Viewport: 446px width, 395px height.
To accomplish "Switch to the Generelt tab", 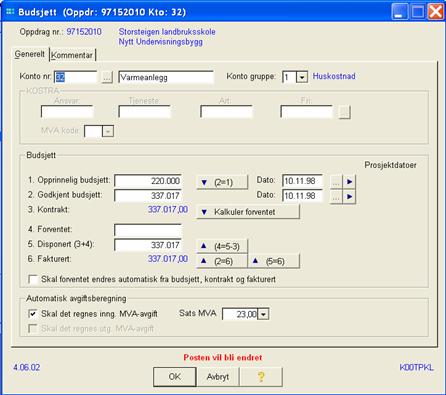I will coord(30,54).
